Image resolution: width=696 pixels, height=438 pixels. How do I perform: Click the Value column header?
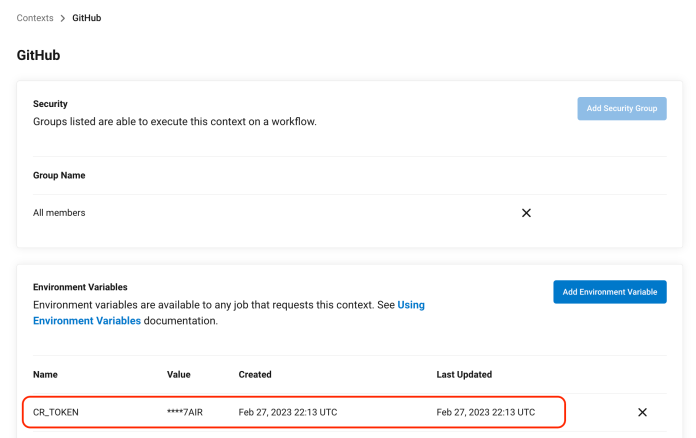coord(178,374)
